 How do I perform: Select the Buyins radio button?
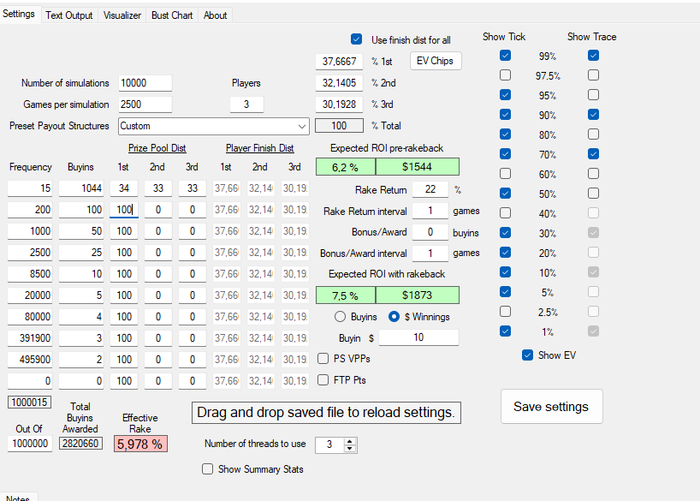(341, 317)
